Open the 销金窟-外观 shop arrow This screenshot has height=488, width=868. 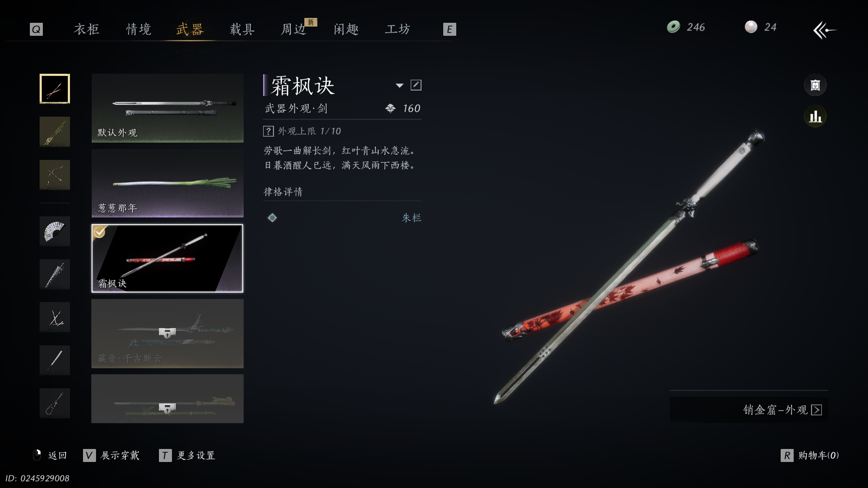pyautogui.click(x=816, y=410)
